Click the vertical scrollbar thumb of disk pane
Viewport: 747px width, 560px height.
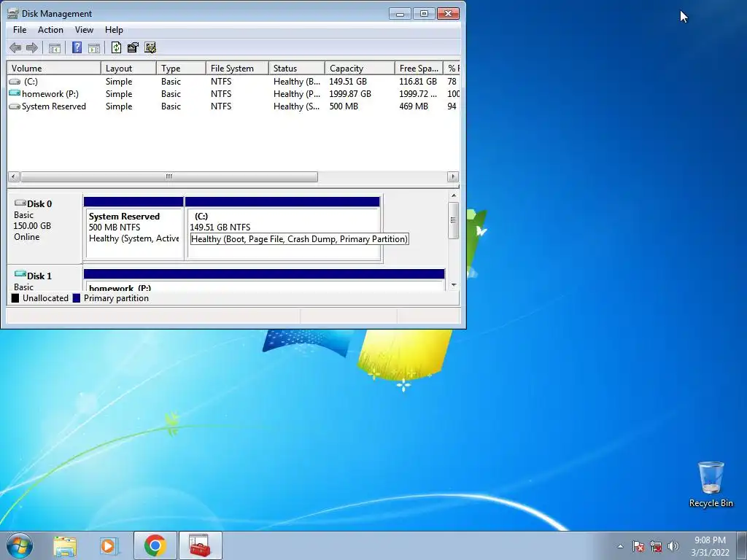[x=454, y=220]
